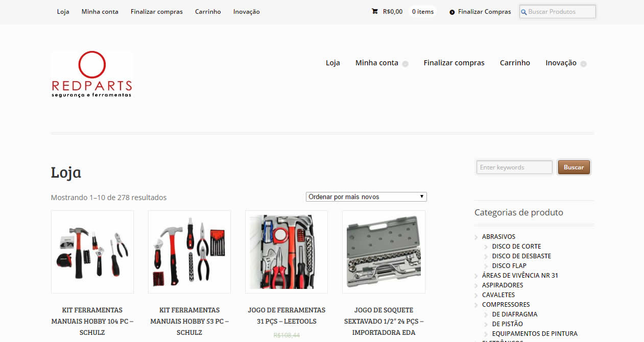Open Carrinho in the top bar
Viewport: 644px width, 342px height.
tap(208, 12)
